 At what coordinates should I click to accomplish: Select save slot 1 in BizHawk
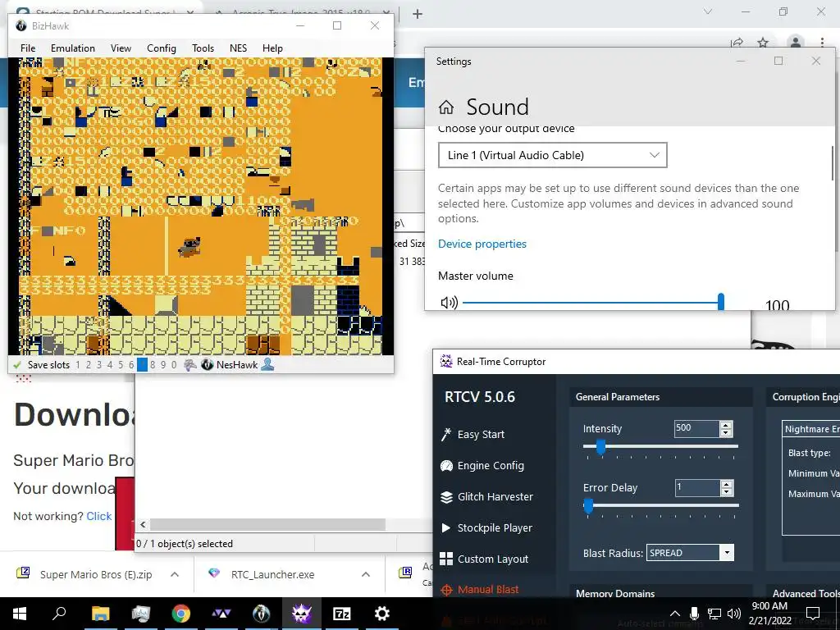pyautogui.click(x=78, y=365)
